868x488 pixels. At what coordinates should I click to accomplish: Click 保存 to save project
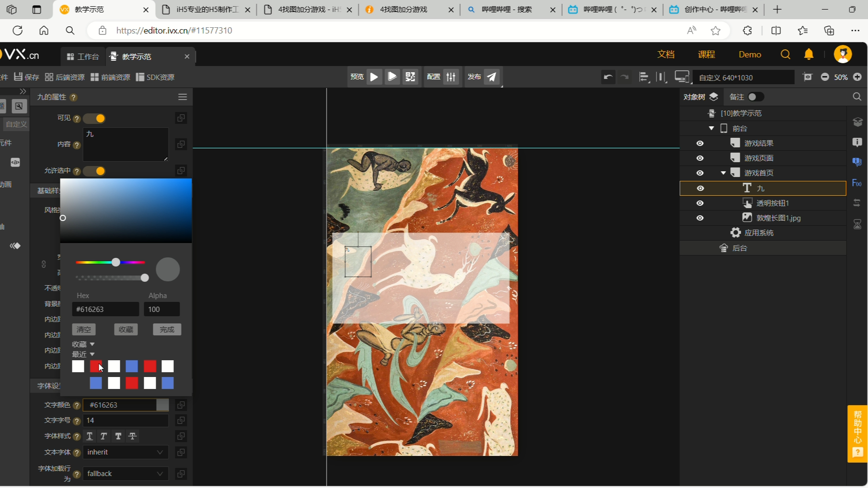pyautogui.click(x=27, y=77)
